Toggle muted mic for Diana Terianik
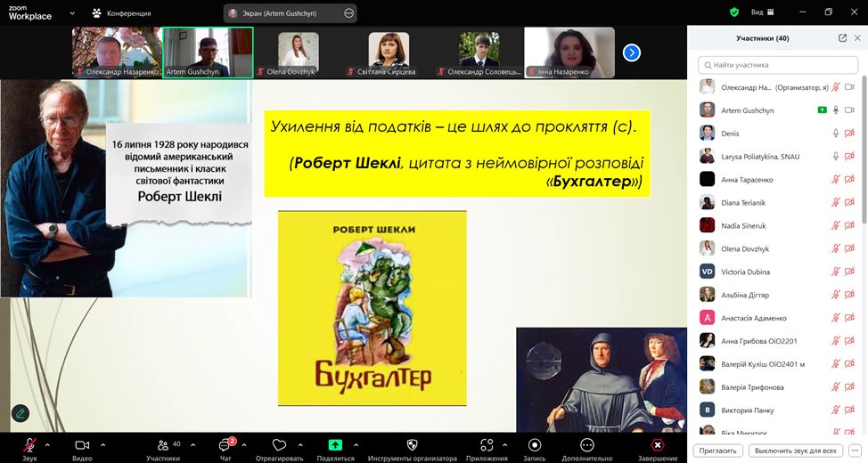The height and width of the screenshot is (463, 868). (x=836, y=202)
